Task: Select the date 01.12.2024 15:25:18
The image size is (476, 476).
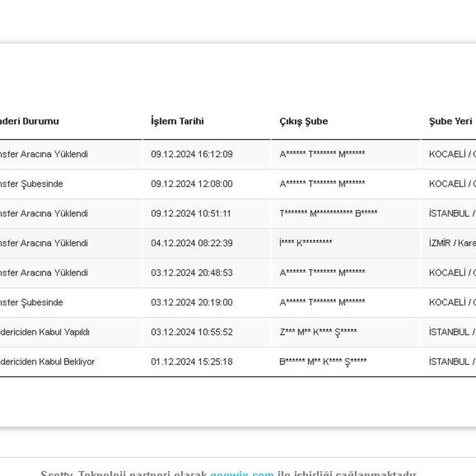Action: [192, 362]
